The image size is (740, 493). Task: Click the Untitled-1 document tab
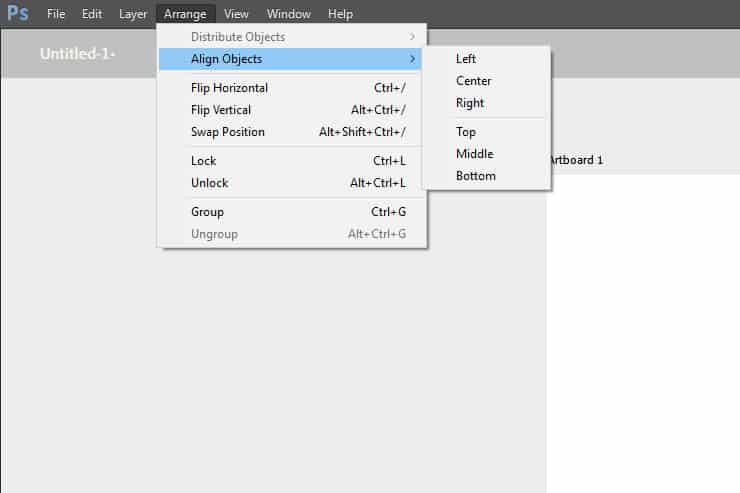[x=77, y=54]
